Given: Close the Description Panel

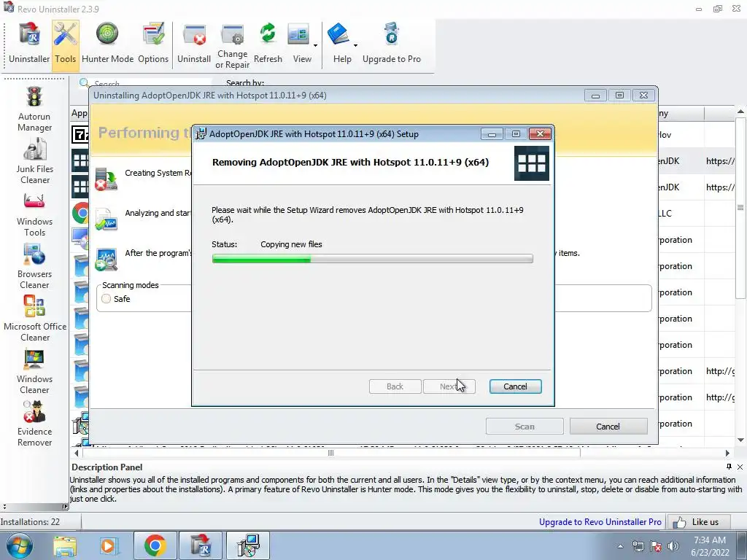Looking at the screenshot, I should tap(740, 467).
